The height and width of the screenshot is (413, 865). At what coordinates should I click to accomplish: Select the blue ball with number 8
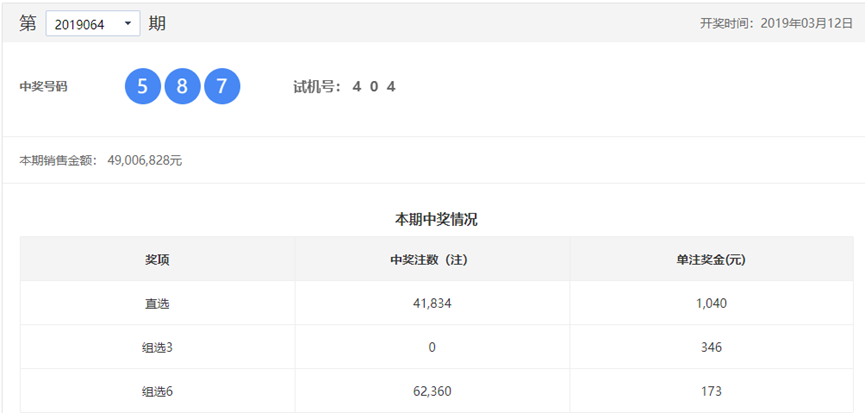click(182, 86)
